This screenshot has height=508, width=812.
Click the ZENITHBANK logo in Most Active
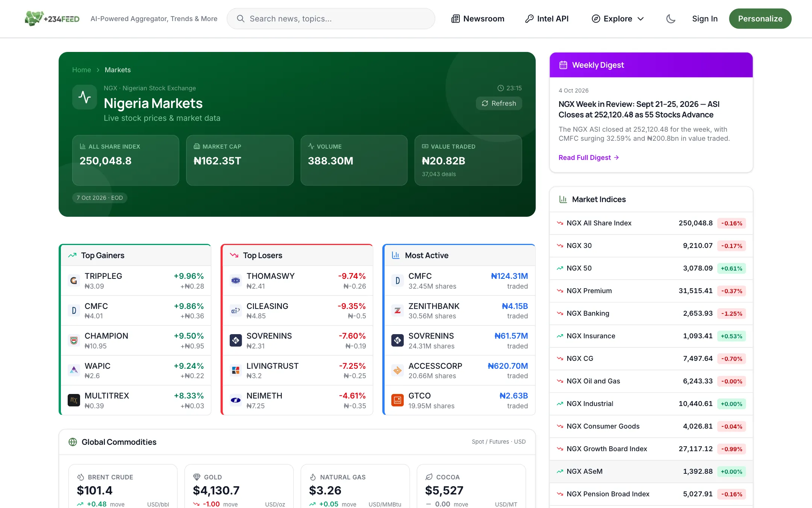click(x=397, y=310)
